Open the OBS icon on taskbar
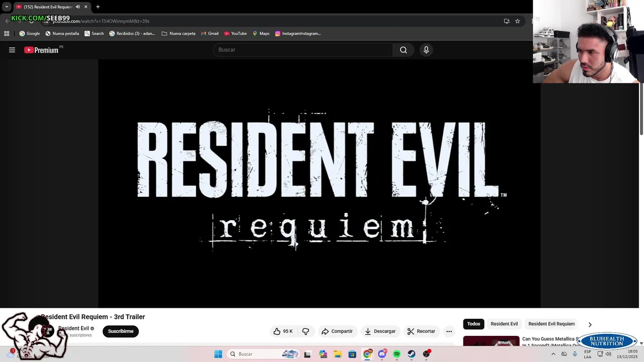This screenshot has width=644, height=362. pos(427,354)
